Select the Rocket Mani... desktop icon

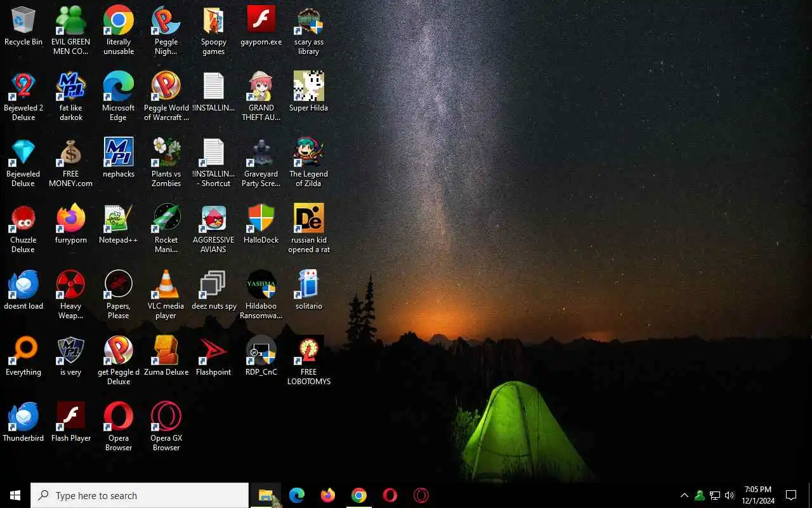click(x=166, y=229)
